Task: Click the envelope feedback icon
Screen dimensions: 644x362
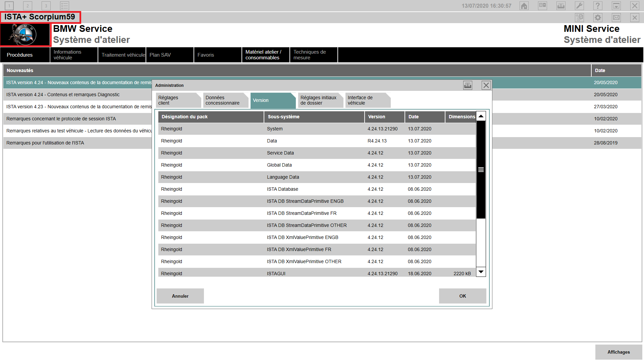Action: (616, 17)
